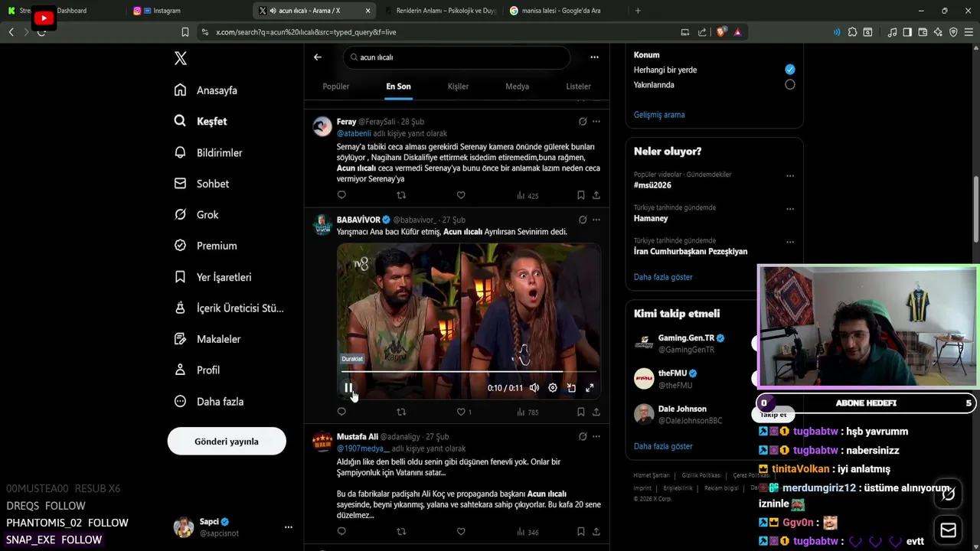This screenshot has height=551, width=980.
Task: Switch to Kişiler tab
Action: (x=458, y=86)
